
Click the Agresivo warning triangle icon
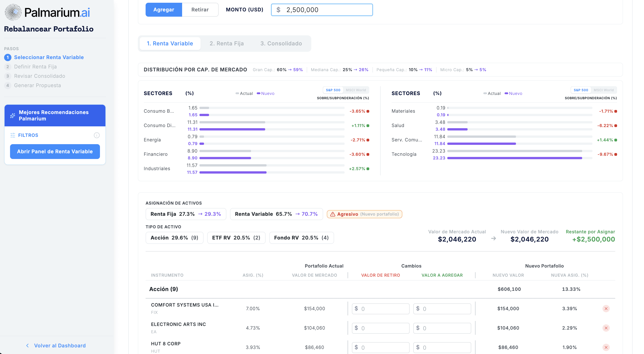[x=332, y=214]
